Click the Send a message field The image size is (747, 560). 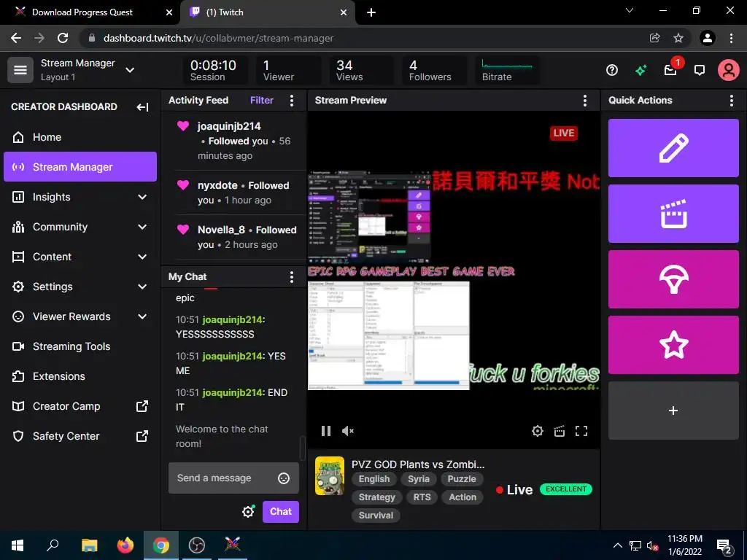point(234,478)
